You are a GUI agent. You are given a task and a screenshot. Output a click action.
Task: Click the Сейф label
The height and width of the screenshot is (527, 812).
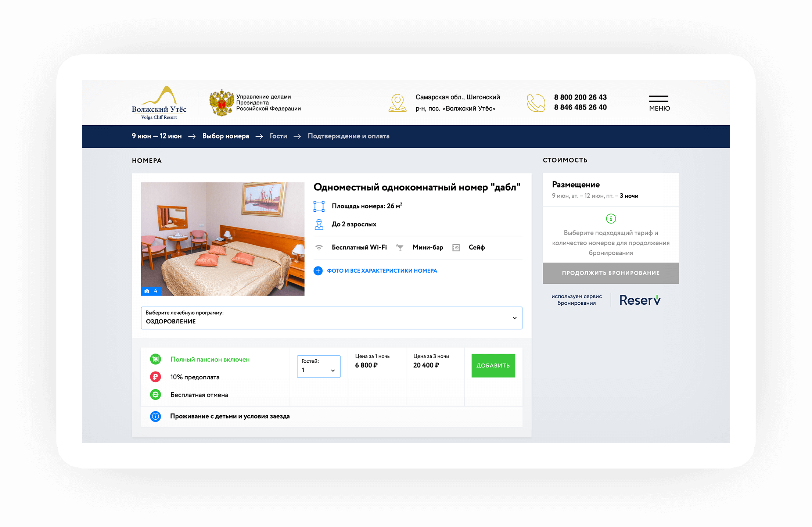tap(477, 247)
